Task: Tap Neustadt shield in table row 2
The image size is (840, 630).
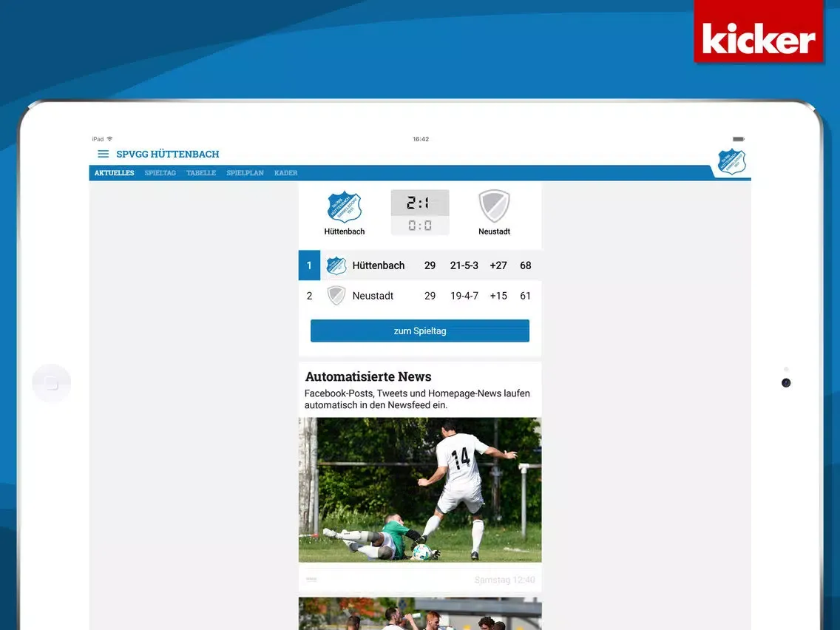Action: coord(336,296)
